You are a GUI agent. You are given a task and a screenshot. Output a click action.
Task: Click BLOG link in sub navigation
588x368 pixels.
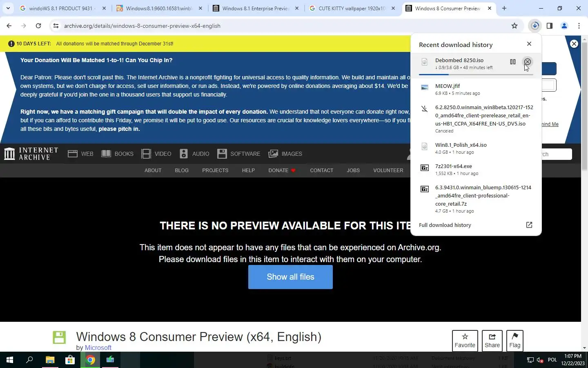[182, 170]
